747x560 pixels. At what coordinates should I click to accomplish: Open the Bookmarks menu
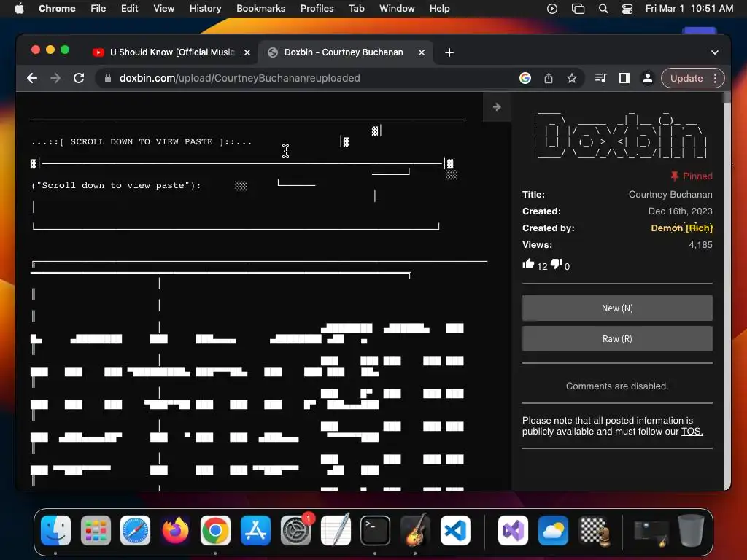[260, 8]
